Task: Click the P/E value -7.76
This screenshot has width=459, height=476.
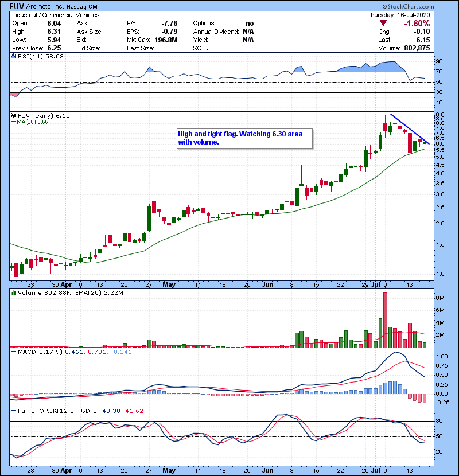Action: [x=169, y=24]
